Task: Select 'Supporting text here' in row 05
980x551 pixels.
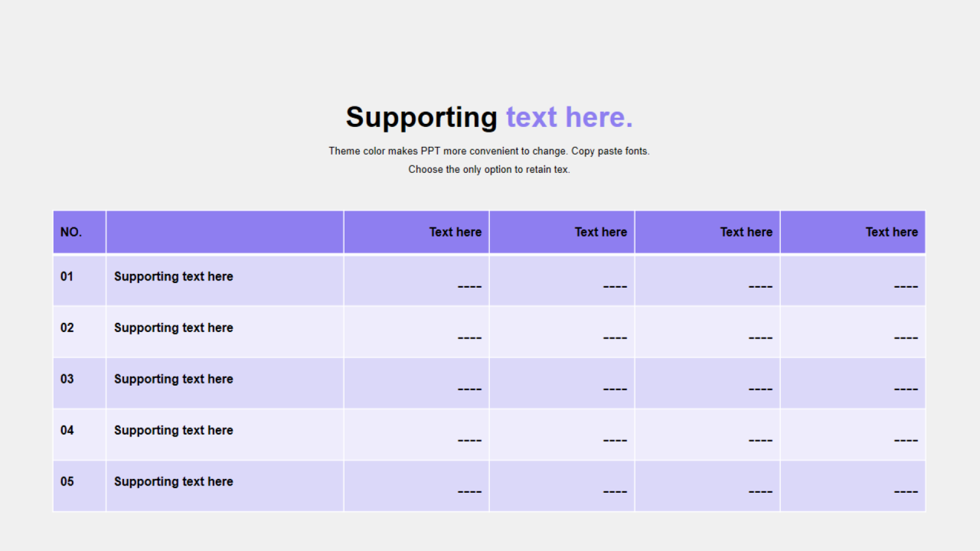Action: pyautogui.click(x=174, y=481)
